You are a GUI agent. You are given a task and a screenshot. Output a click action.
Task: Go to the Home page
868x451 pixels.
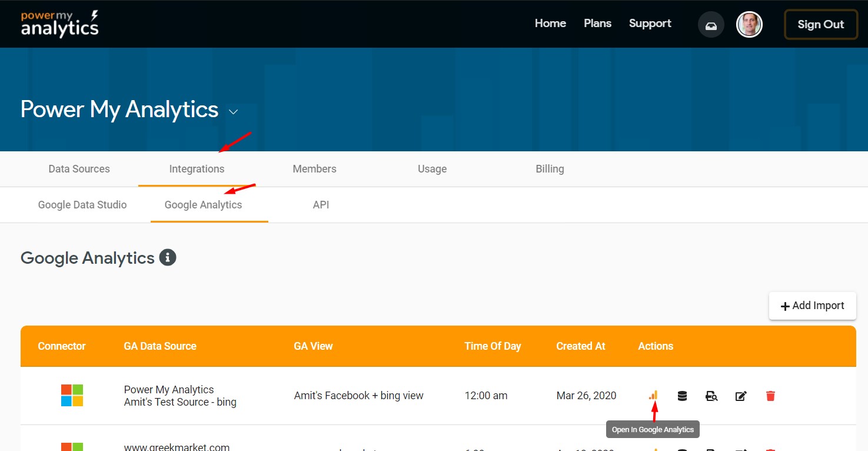[550, 24]
